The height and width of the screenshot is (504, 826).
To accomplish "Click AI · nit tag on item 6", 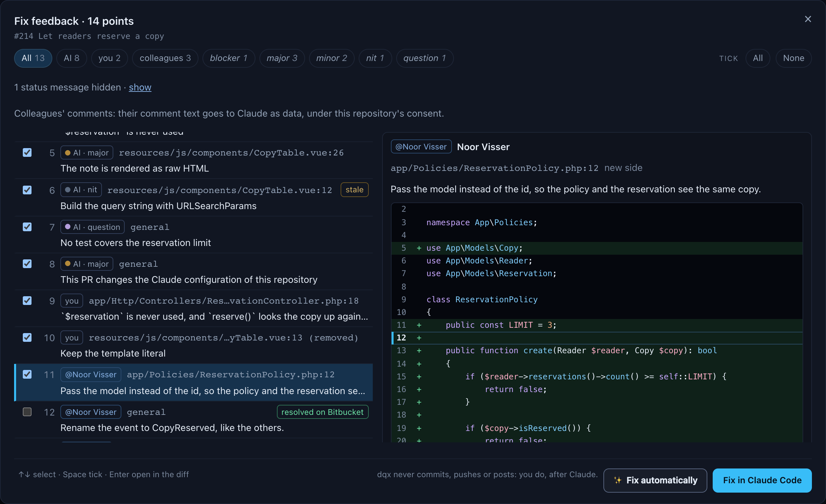I will point(81,190).
